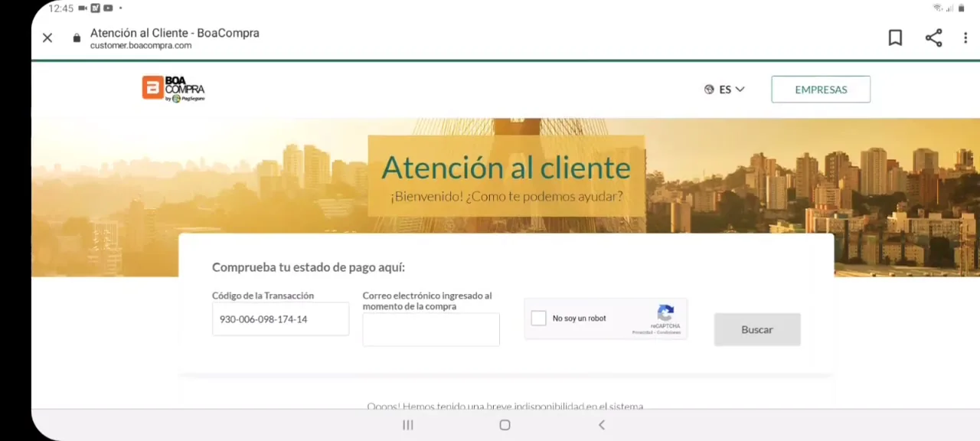The height and width of the screenshot is (441, 980).
Task: Click the globe language icon
Action: 709,90
